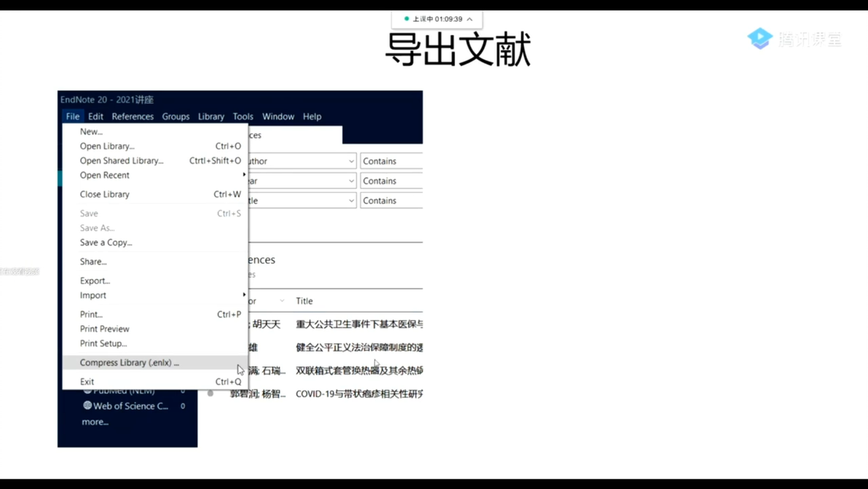Open second row Contains dropdown
The height and width of the screenshot is (489, 868).
pos(391,181)
